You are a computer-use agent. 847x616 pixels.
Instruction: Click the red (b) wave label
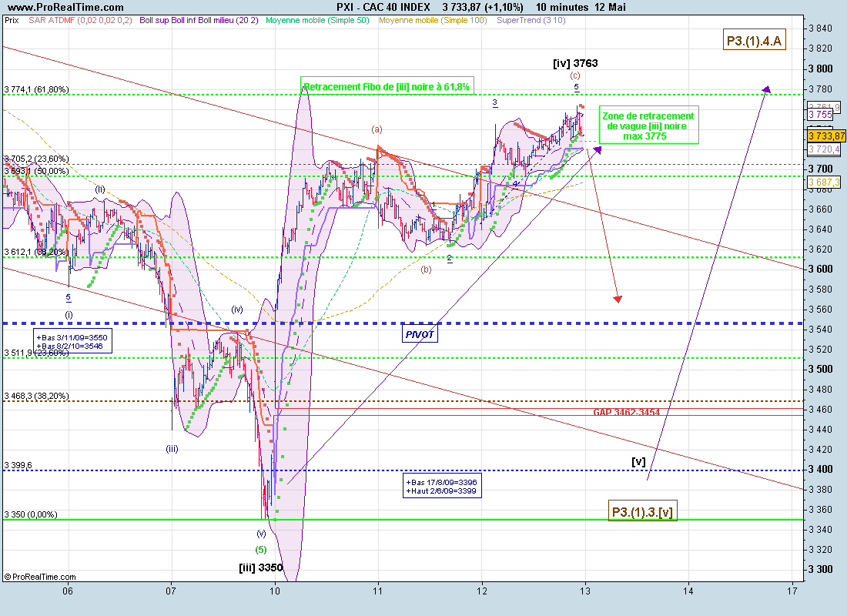(x=427, y=269)
